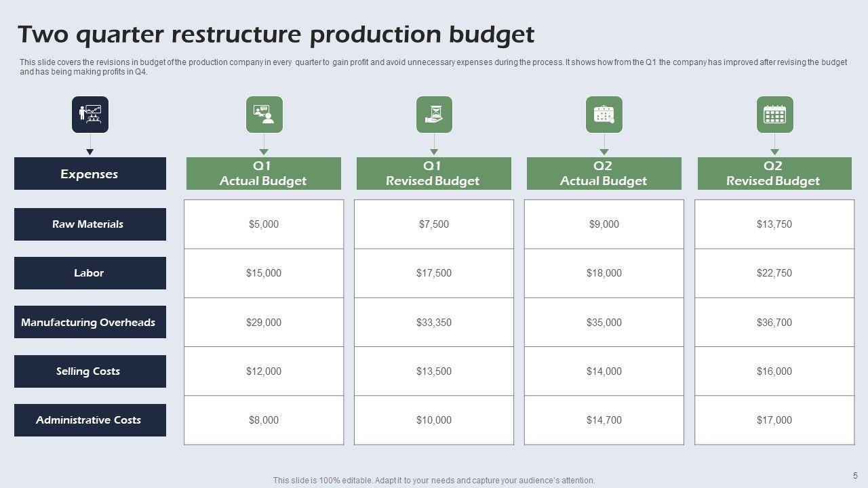Click the presentation chart icon above Expenses
868x488 pixels.
(90, 115)
